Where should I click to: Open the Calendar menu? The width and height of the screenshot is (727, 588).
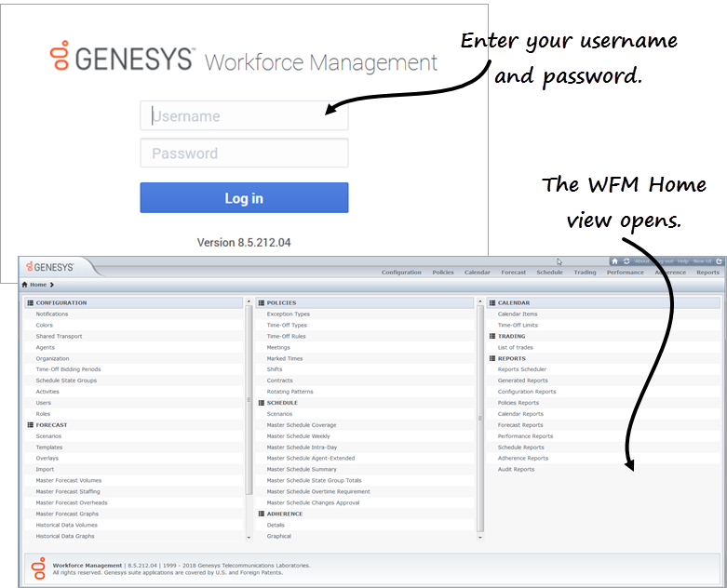click(x=478, y=273)
